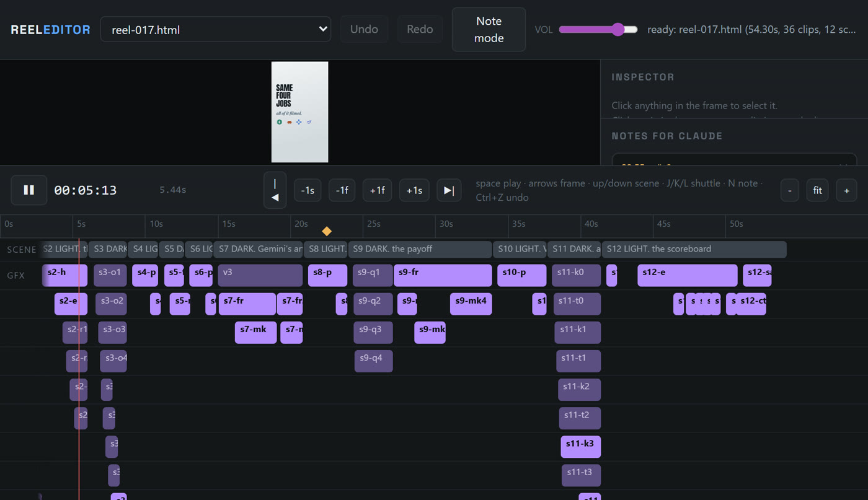Click the preview frame thumbnail
868x500 pixels.
(299, 112)
